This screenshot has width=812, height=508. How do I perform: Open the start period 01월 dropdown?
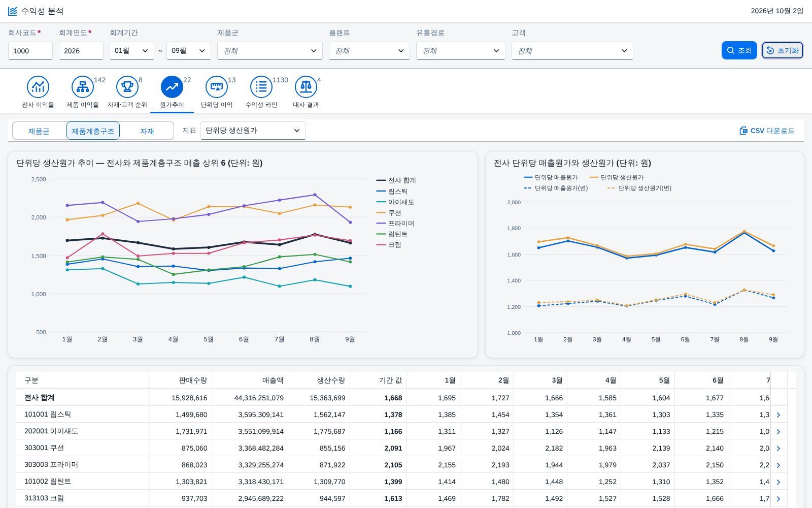[132, 51]
